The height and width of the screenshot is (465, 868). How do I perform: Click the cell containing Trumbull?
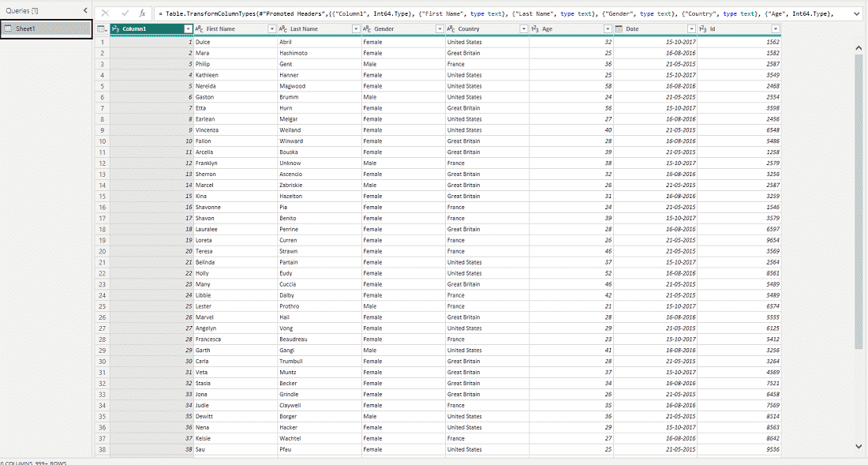point(320,362)
